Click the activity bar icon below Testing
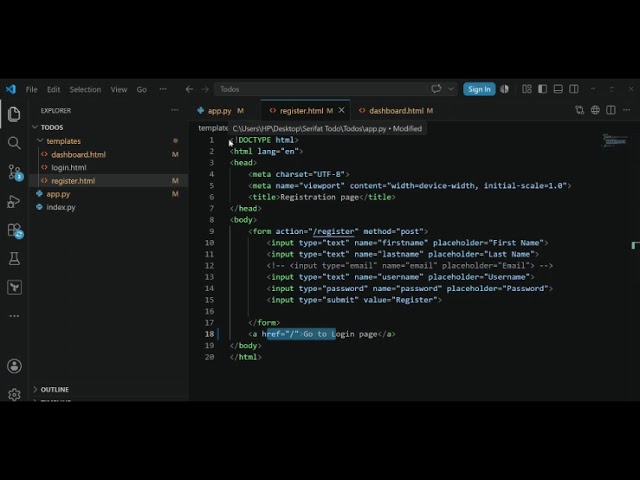Image resolution: width=640 pixels, height=480 pixels. click(x=14, y=287)
